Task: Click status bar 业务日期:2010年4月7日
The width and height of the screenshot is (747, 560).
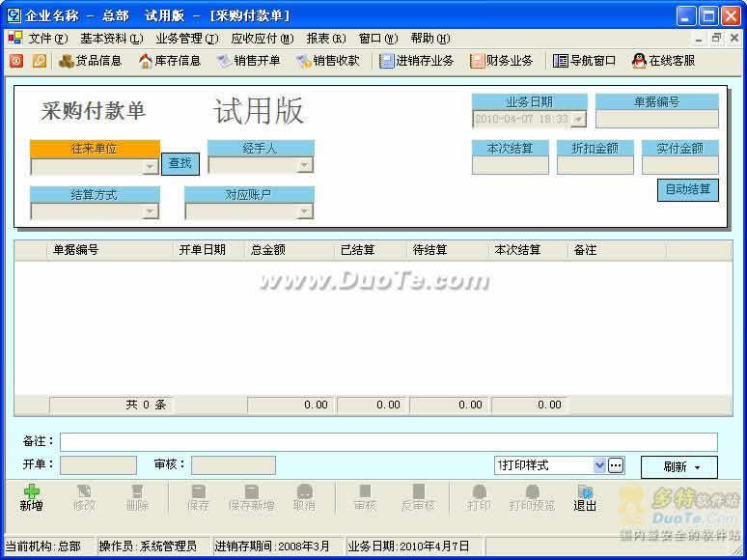Action: (x=412, y=546)
